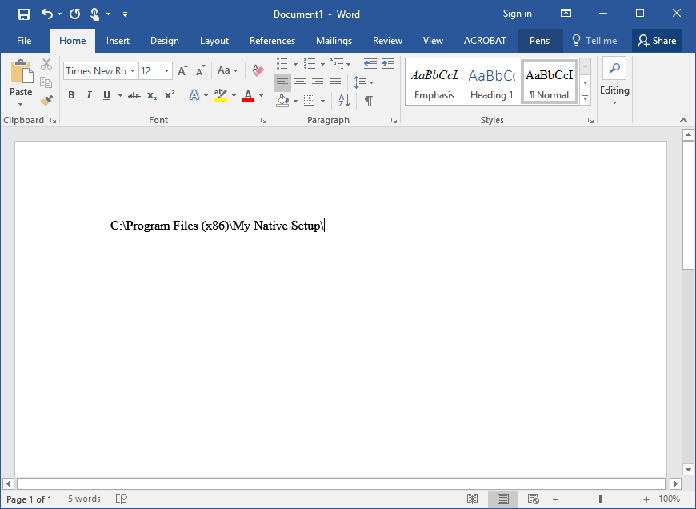The image size is (696, 509).
Task: Toggle superscript formatting
Action: tap(170, 95)
